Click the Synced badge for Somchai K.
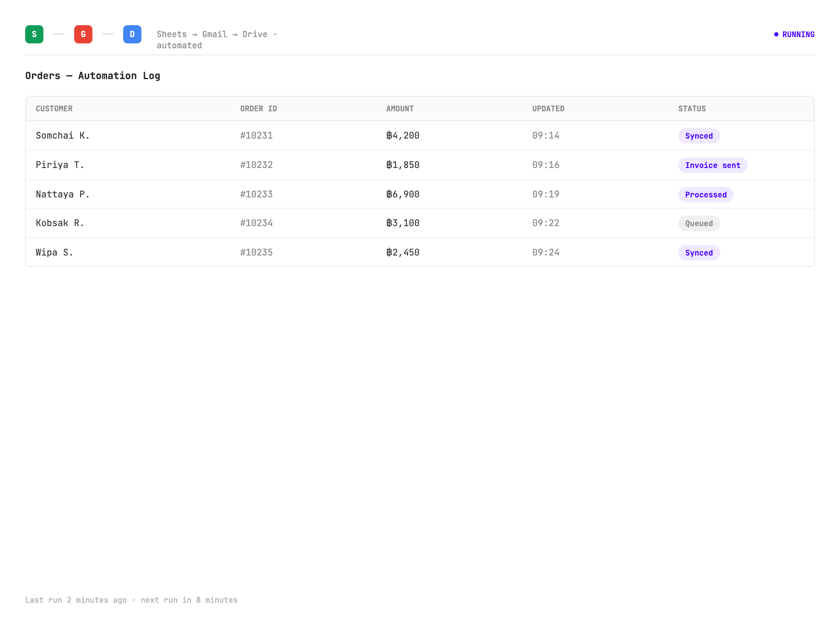The width and height of the screenshot is (840, 630). (699, 136)
